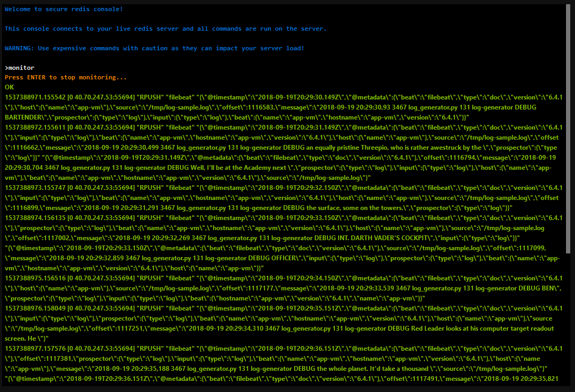The height and width of the screenshot is (392, 575).
Task: Click the word 'BARTENDER' in the log output
Action: point(23,118)
